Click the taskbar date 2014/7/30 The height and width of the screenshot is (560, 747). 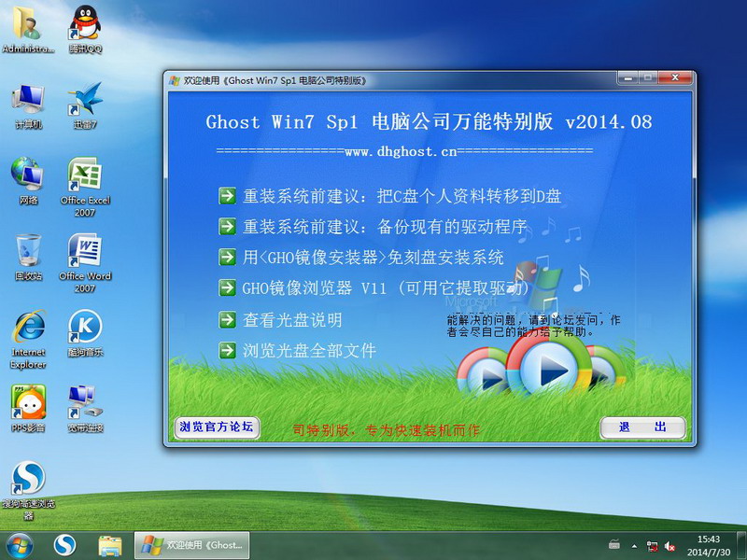pyautogui.click(x=709, y=552)
